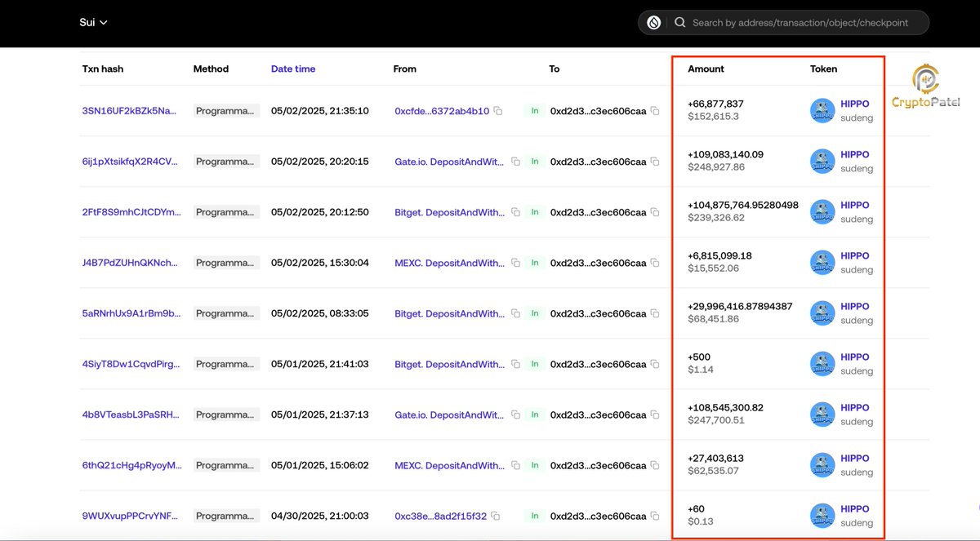Copy recipient address in 21:41:03 row

pos(654,364)
